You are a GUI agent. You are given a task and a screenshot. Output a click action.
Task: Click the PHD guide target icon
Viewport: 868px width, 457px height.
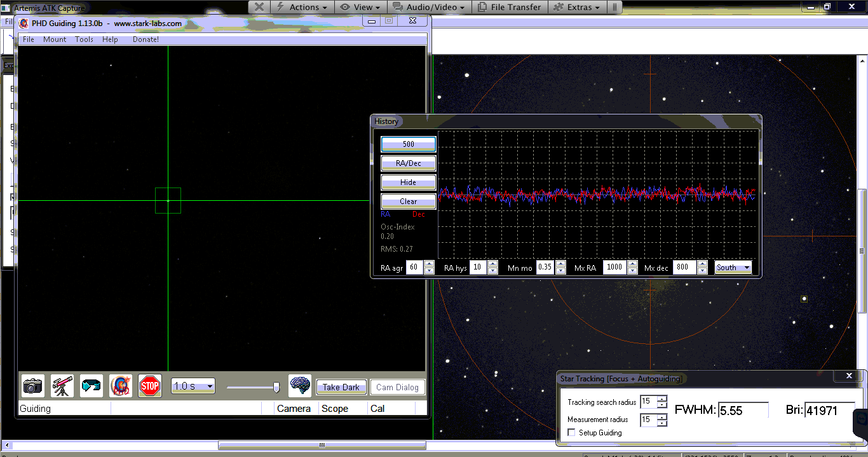tap(121, 386)
